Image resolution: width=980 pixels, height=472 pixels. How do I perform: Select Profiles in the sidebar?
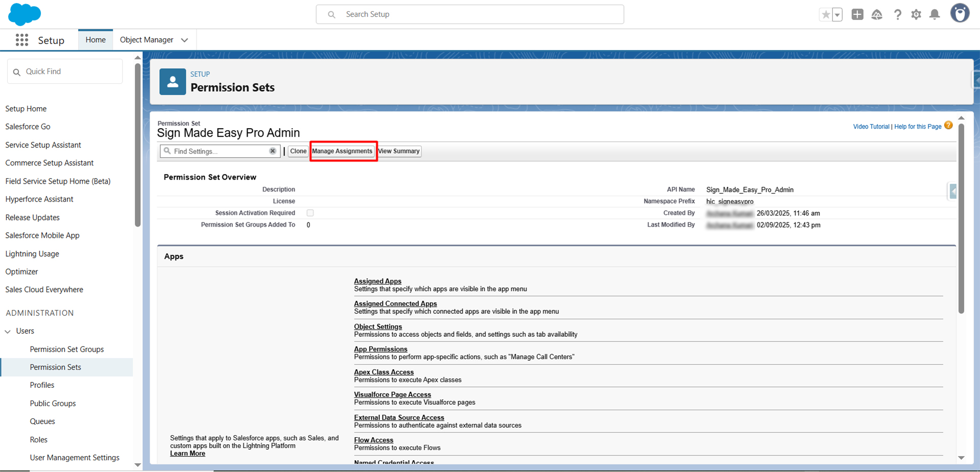coord(42,385)
